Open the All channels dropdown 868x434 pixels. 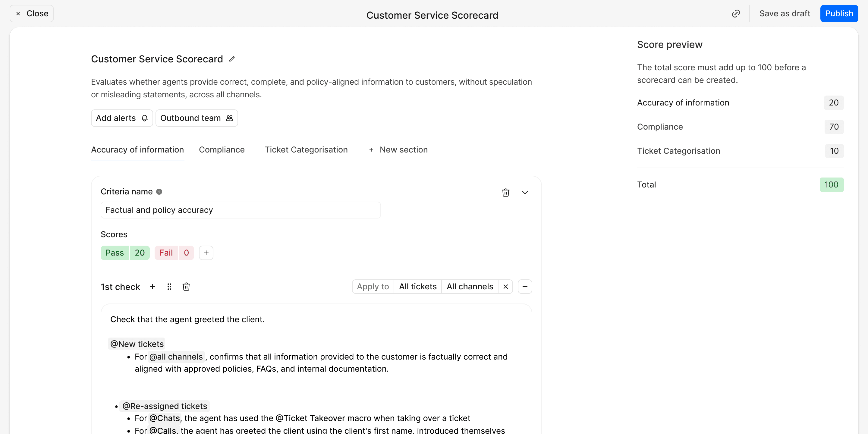click(x=469, y=287)
